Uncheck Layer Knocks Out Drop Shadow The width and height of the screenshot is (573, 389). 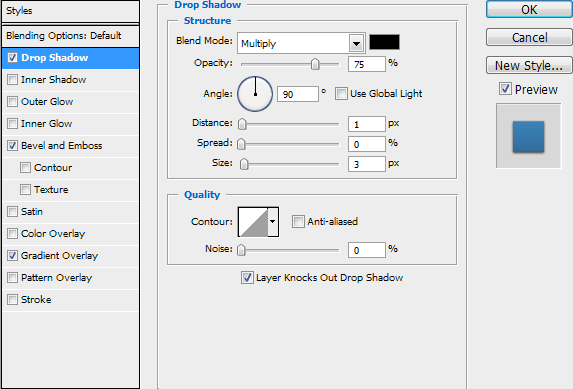[x=247, y=277]
